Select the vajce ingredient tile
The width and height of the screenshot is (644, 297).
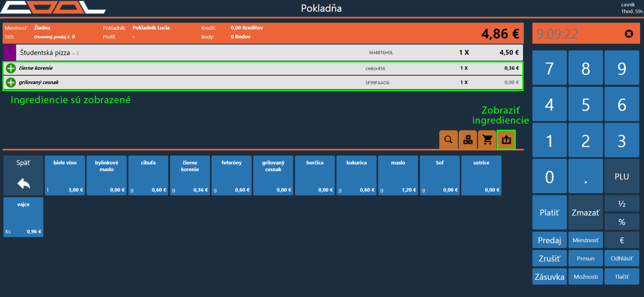tap(24, 217)
